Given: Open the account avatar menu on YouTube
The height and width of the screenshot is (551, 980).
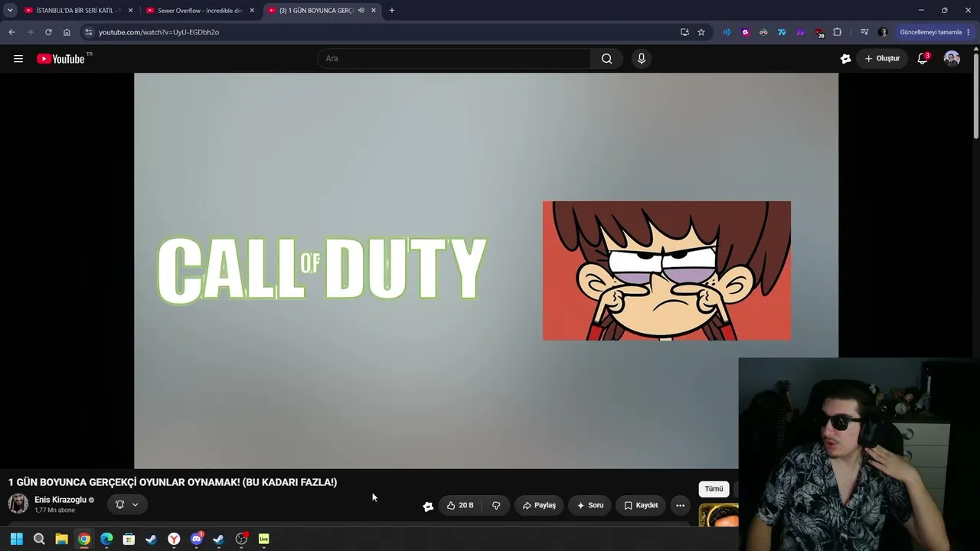Looking at the screenshot, I should (952, 59).
